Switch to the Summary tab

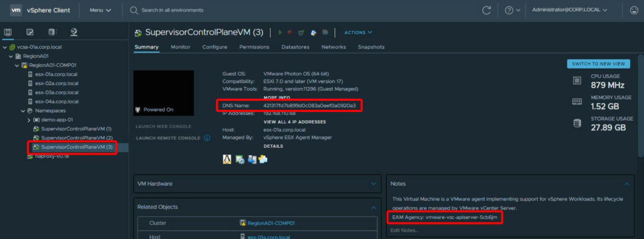(x=147, y=47)
